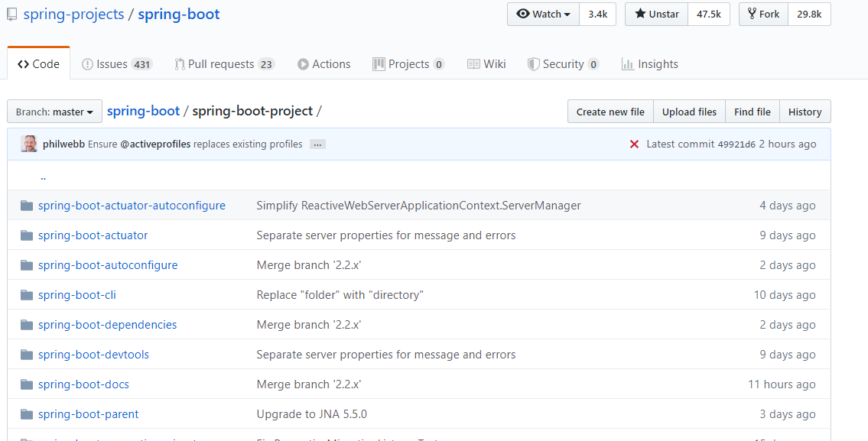Click Create new file button
The height and width of the screenshot is (441, 868).
click(610, 111)
